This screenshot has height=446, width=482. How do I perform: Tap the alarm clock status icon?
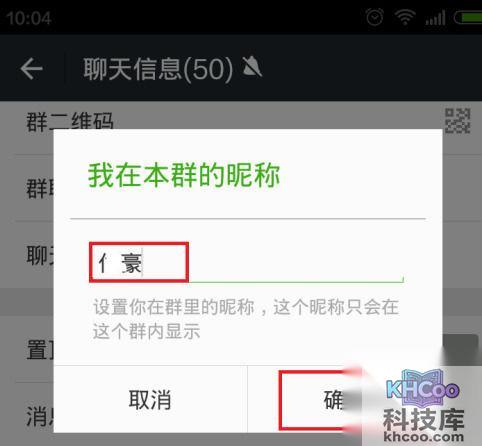coord(375,17)
